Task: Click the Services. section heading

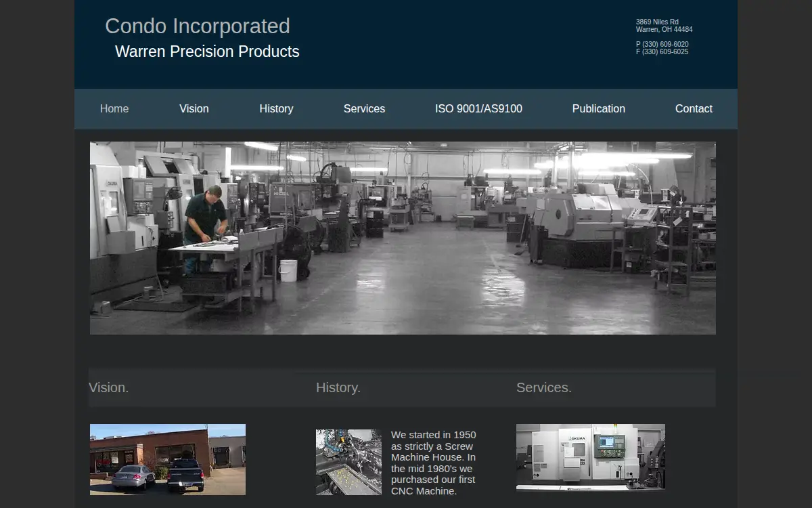Action: 544,387
